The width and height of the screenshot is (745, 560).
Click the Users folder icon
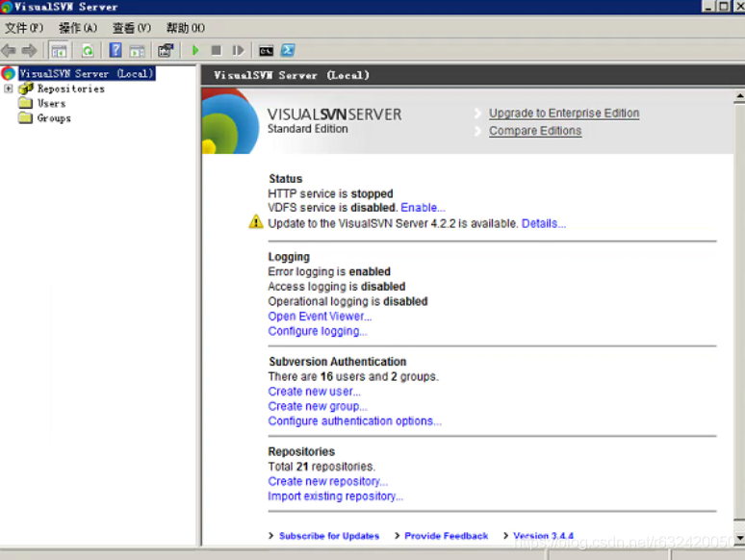25,103
